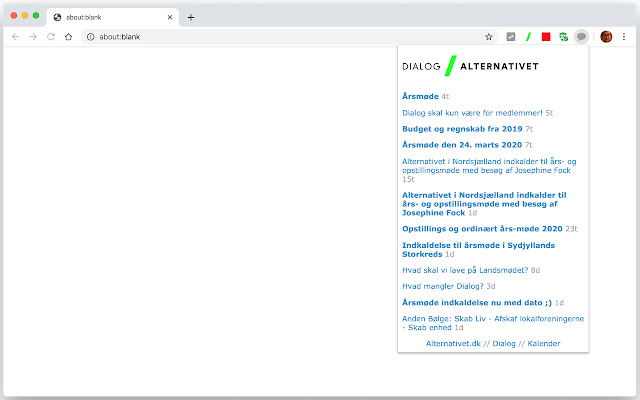
Task: Click the address bar showing about:blank
Action: [289, 37]
